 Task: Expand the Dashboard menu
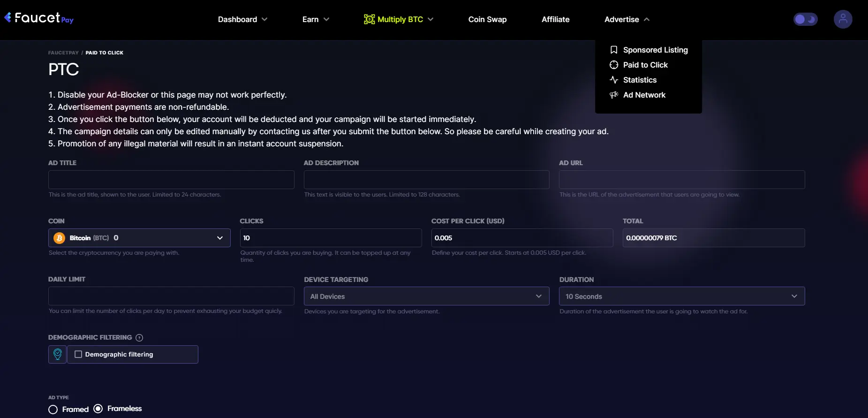tap(242, 19)
